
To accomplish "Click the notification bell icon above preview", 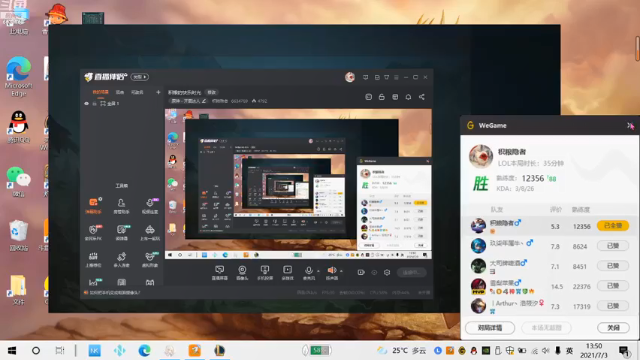I will click(x=408, y=97).
